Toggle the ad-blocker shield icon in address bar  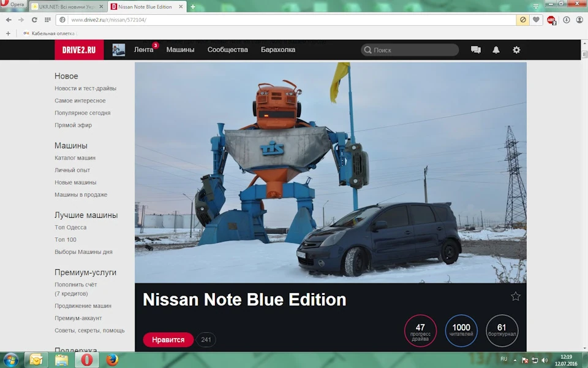(522, 20)
